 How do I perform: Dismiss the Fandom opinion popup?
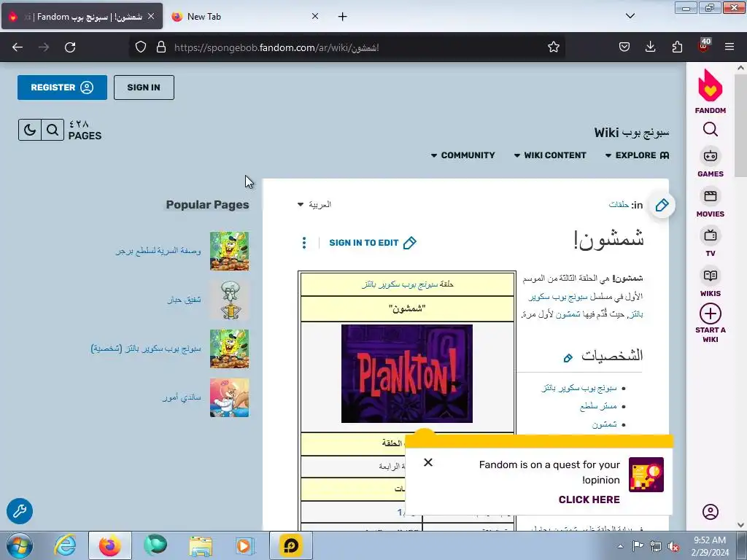pos(427,462)
